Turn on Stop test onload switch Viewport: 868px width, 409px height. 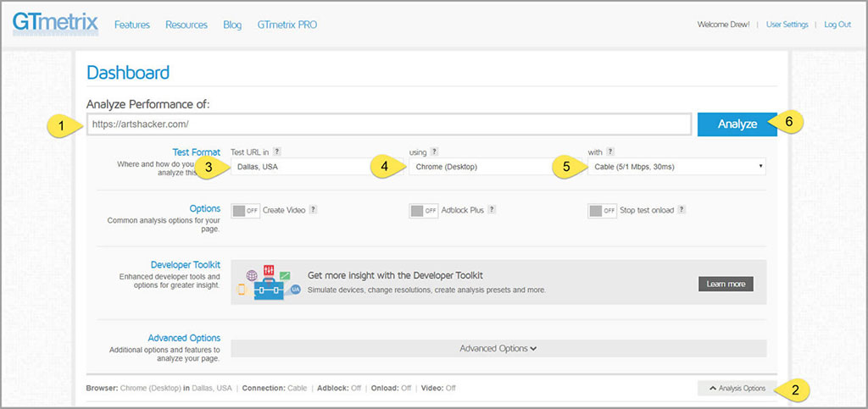[x=603, y=211]
